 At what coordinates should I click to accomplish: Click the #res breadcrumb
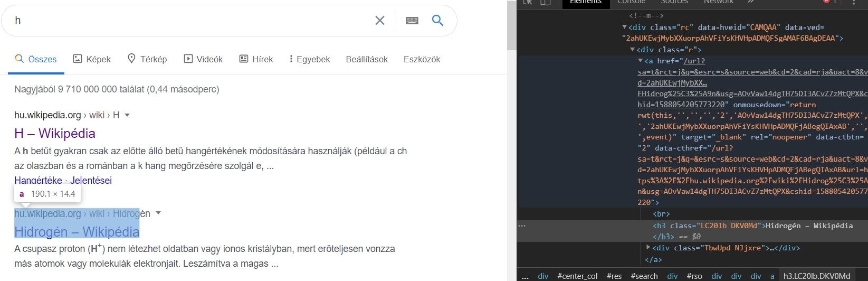tap(614, 276)
